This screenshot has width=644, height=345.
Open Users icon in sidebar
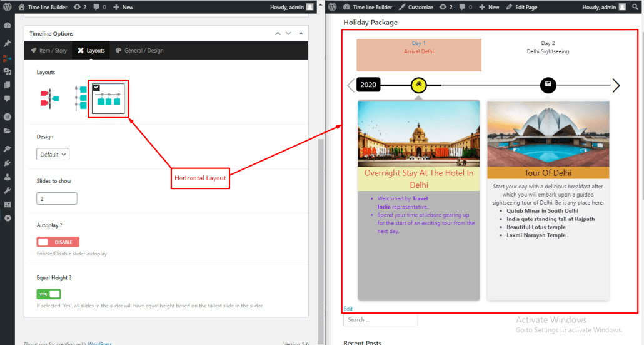(8, 177)
